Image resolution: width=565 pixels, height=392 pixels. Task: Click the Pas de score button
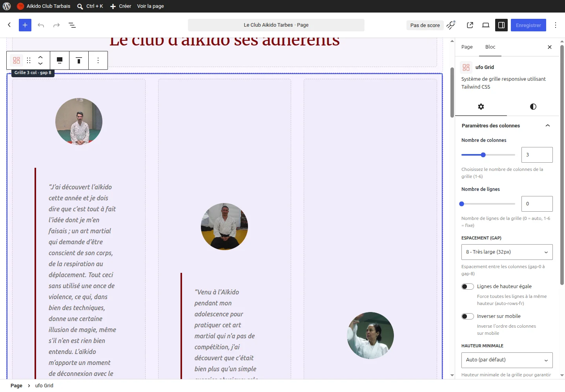pos(425,25)
